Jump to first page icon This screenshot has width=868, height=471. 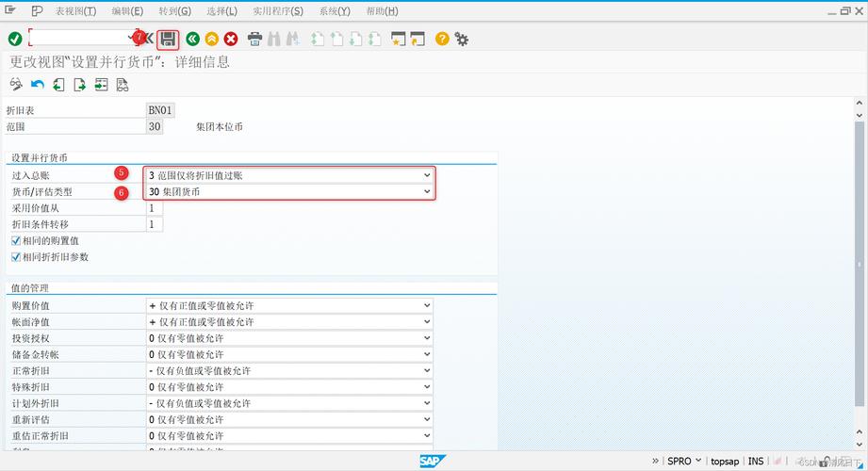(x=318, y=39)
